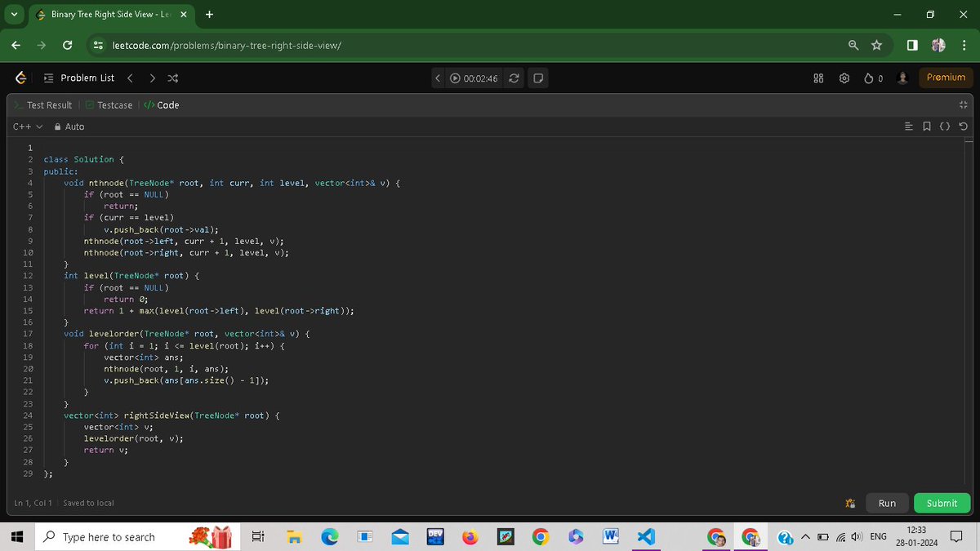Open Chrome profile avatar
Viewport: 980px width, 551px height.
(x=938, y=45)
